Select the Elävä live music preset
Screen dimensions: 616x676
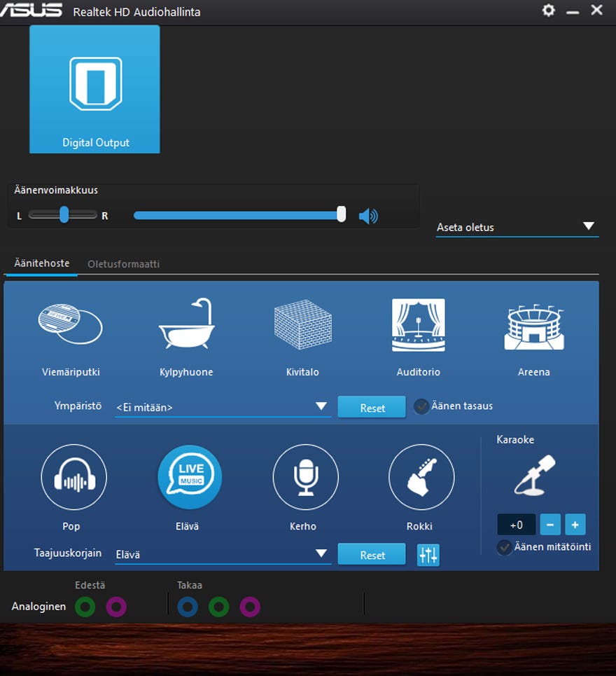(x=190, y=477)
